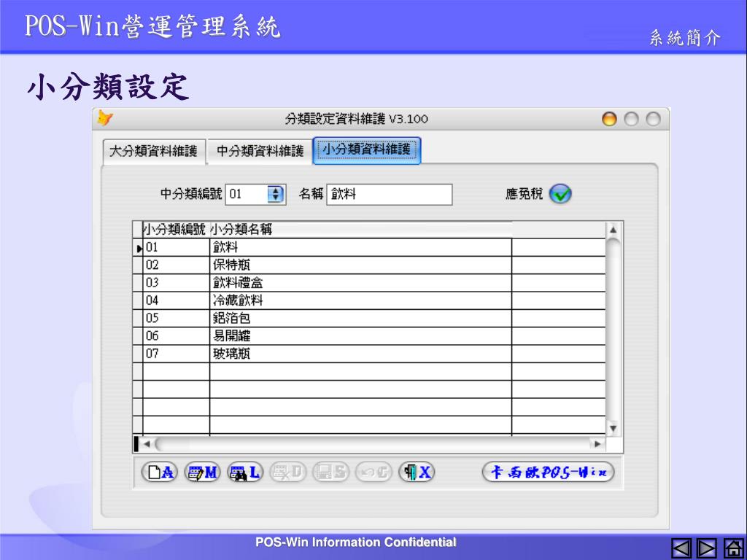Click the 小分類編號 column header

click(177, 230)
